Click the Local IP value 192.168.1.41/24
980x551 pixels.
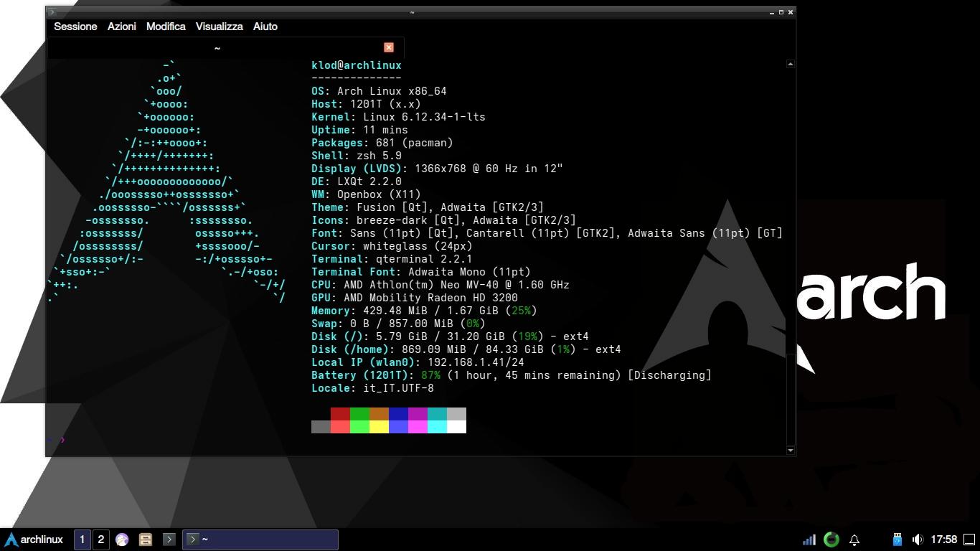coord(476,362)
